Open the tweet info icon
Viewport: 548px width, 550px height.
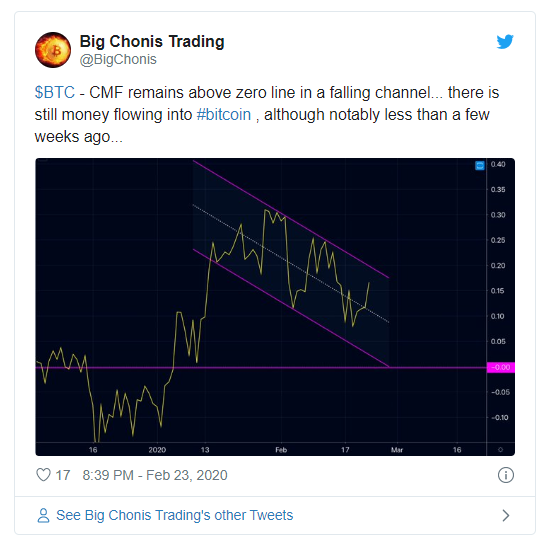coord(506,475)
